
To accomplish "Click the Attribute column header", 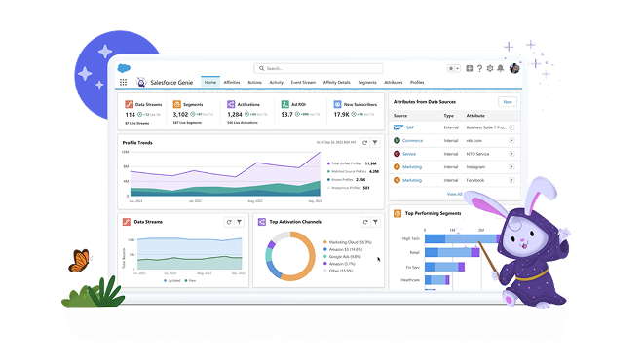I will pos(475,116).
